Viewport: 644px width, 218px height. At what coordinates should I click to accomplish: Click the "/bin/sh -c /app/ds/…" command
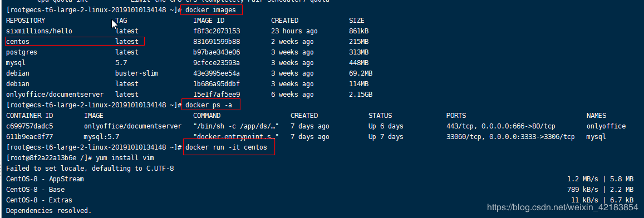click(x=236, y=126)
